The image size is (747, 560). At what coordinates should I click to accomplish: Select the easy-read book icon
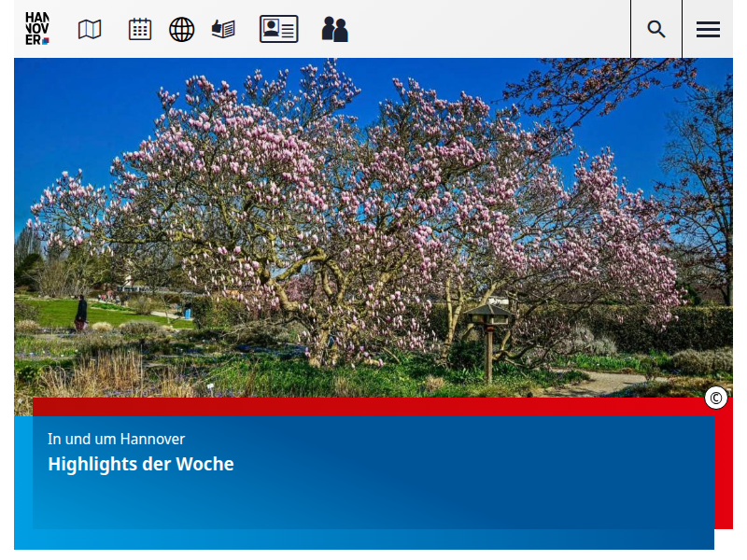pyautogui.click(x=223, y=29)
